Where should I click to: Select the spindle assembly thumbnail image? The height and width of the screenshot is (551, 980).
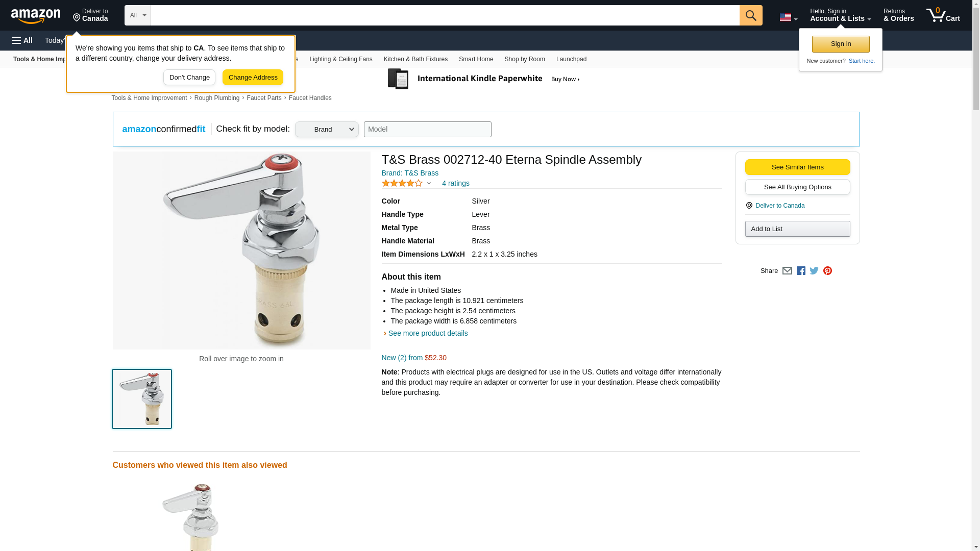(x=142, y=399)
